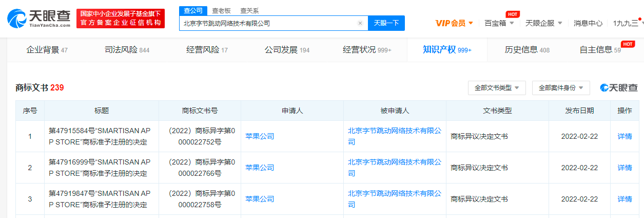
Task: Select the 查老板 search tab
Action: pyautogui.click(x=221, y=10)
